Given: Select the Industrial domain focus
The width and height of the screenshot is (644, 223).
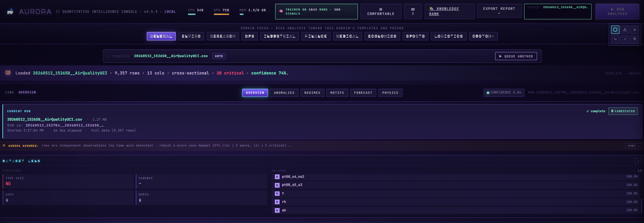Looking at the screenshot, I should [280, 36].
